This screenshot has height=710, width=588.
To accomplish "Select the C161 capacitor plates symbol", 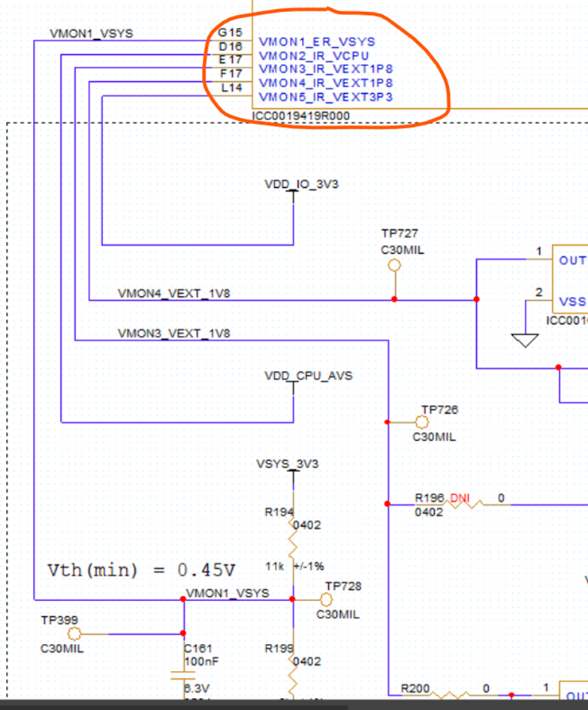I will (183, 675).
